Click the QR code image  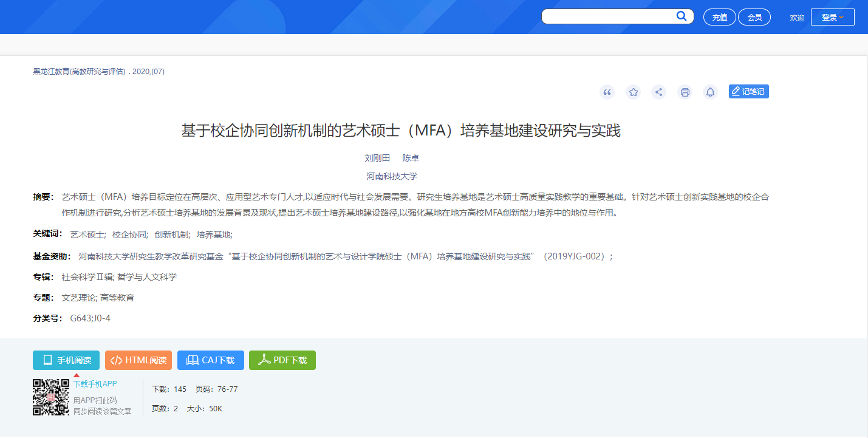[51, 397]
